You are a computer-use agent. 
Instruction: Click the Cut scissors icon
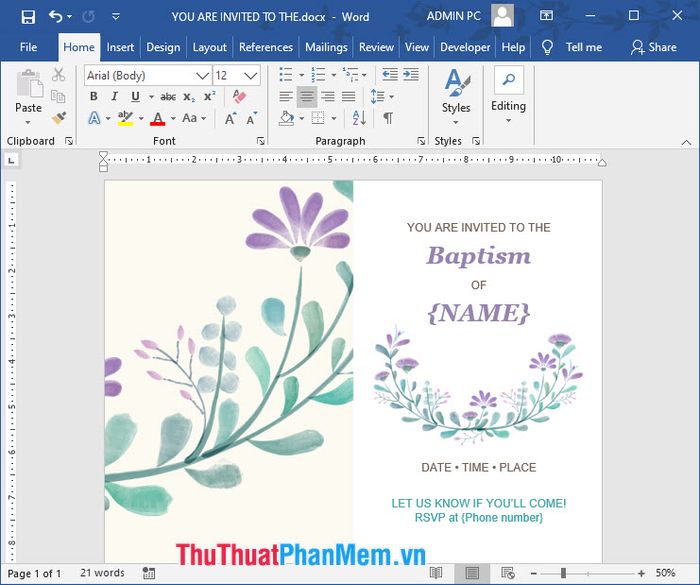58,75
